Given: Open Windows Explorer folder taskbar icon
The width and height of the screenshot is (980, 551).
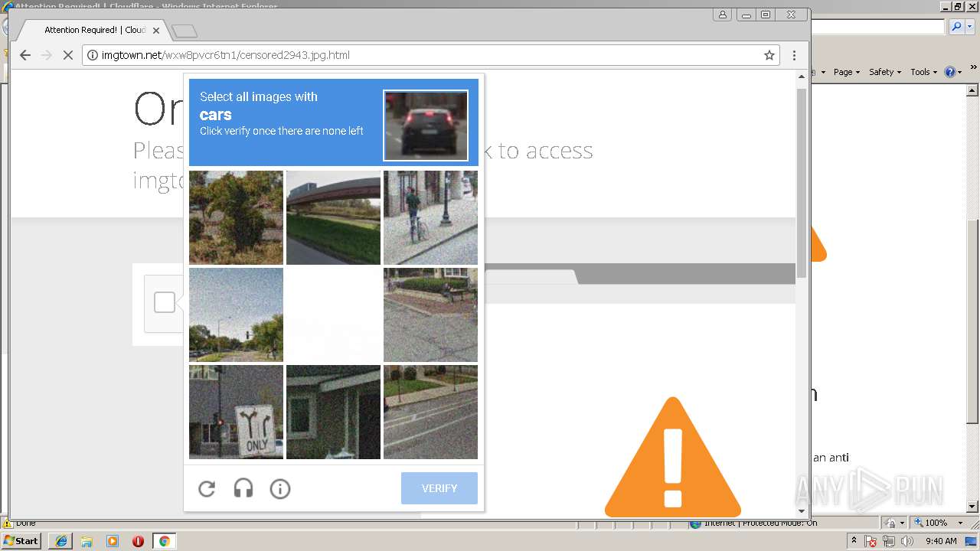Looking at the screenshot, I should click(x=87, y=541).
